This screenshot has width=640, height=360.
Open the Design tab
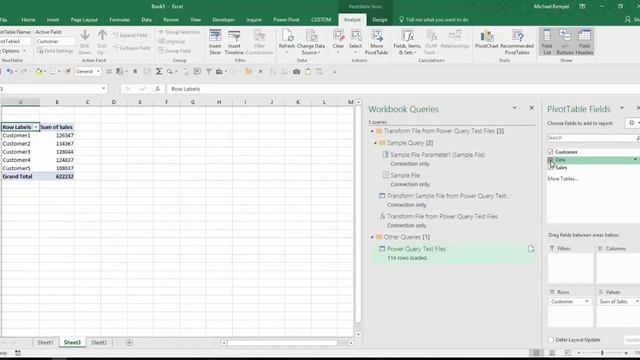pyautogui.click(x=380, y=20)
